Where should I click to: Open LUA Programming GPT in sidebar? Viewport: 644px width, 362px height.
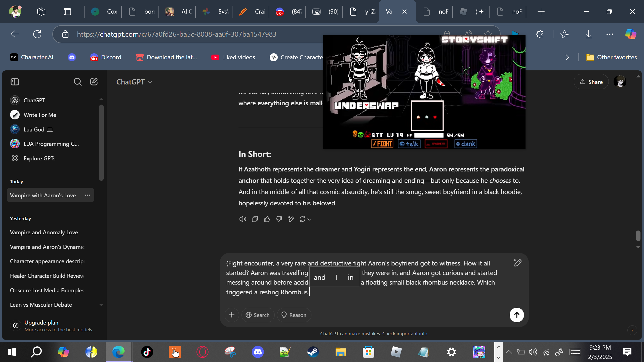(x=50, y=144)
